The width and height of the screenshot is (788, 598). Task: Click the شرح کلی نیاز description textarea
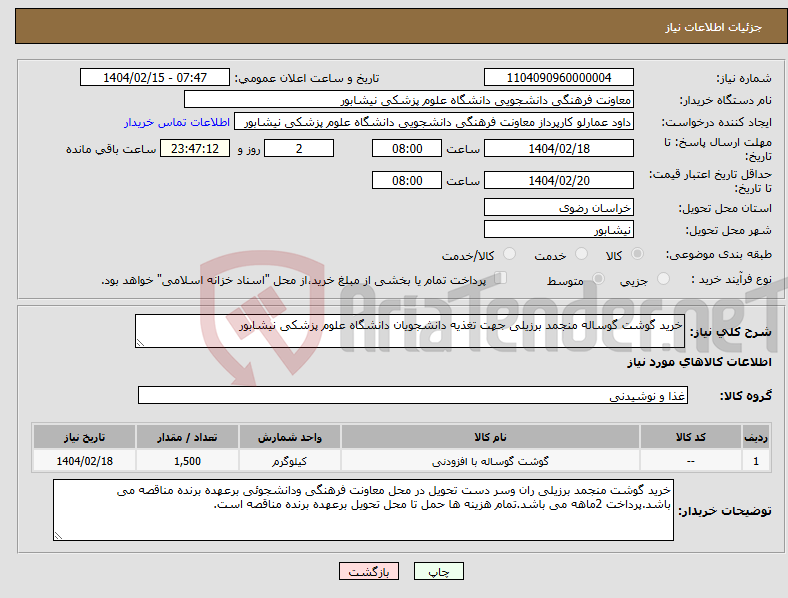click(410, 331)
